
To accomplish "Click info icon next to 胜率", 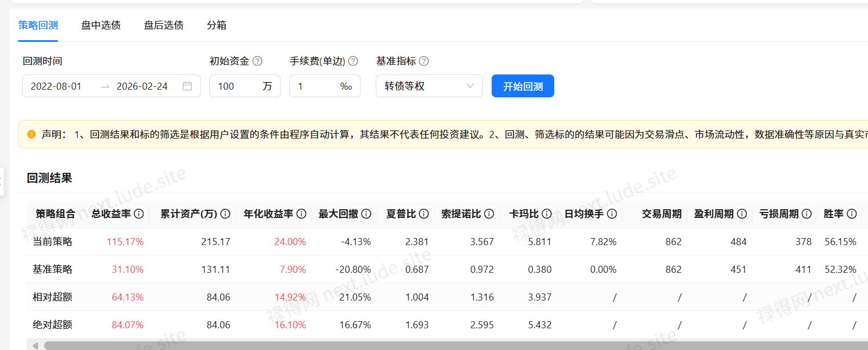I will pyautogui.click(x=852, y=214).
